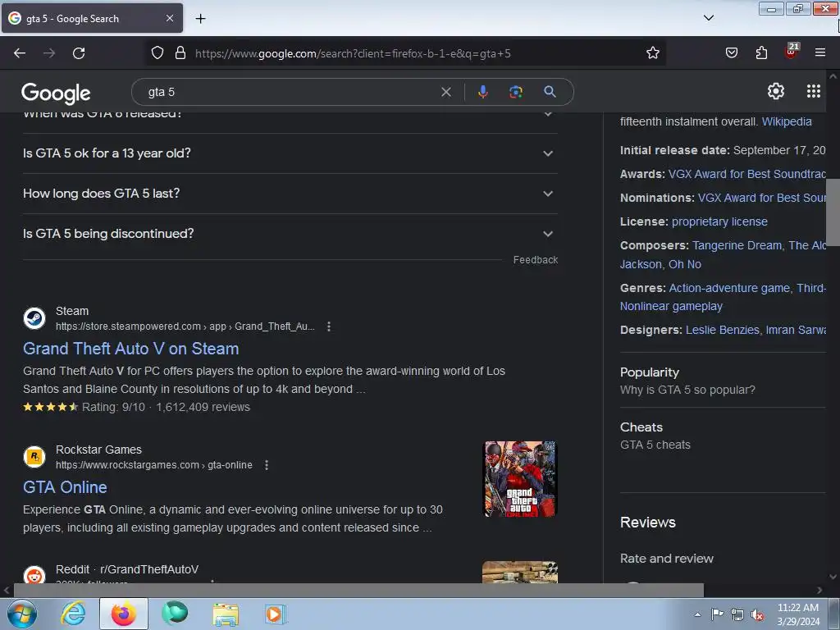Open 'Why is GTA 5 so popular?'
This screenshot has height=630, width=840.
point(687,390)
